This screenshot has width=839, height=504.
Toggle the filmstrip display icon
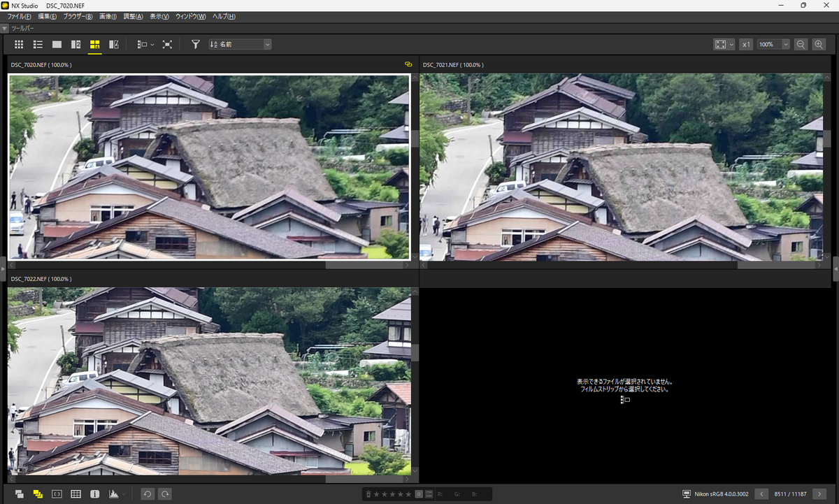[142, 44]
